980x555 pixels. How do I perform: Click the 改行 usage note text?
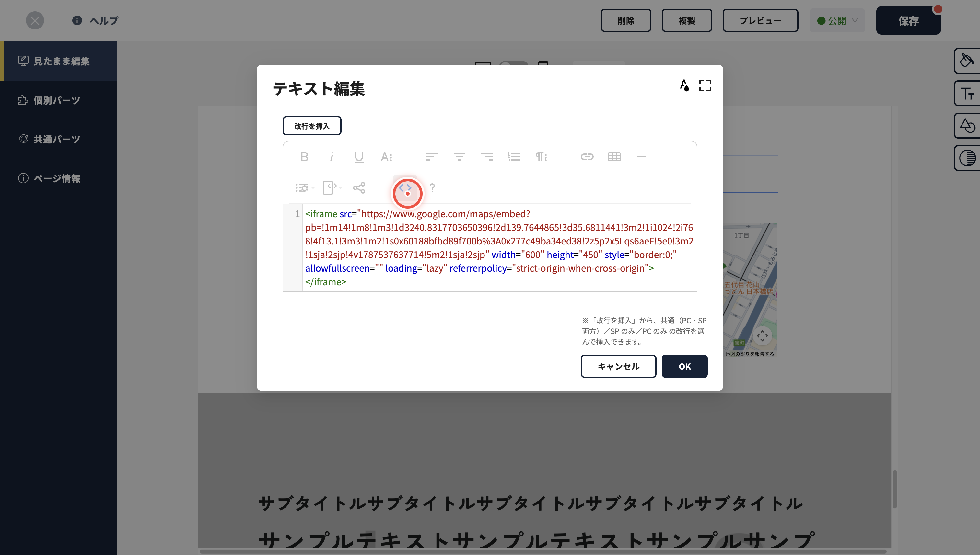[644, 331]
